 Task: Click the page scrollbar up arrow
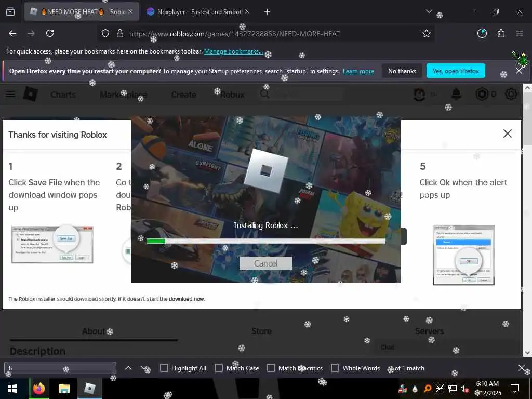click(527, 88)
